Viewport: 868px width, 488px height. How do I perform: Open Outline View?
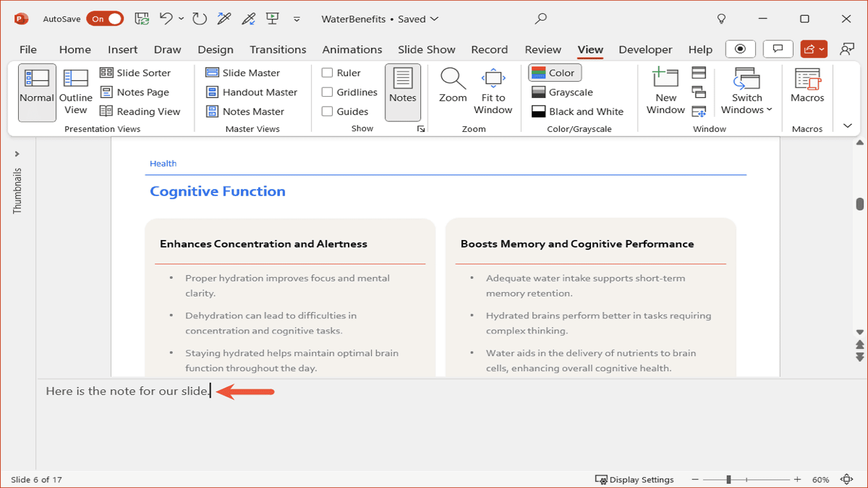pyautogui.click(x=75, y=92)
